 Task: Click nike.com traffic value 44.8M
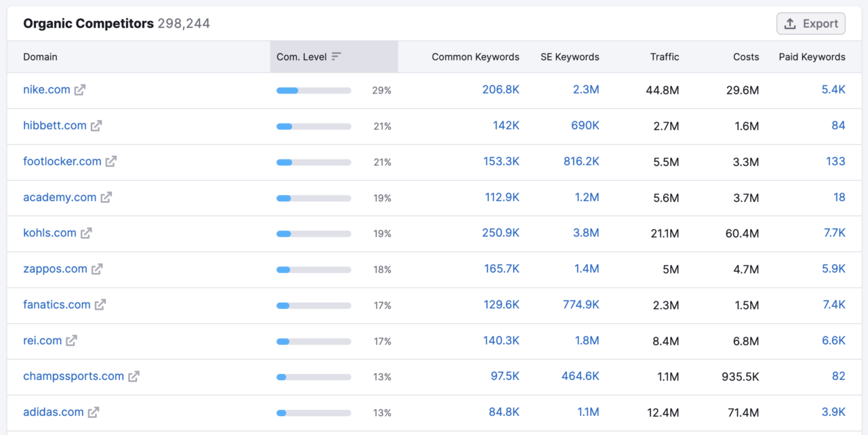coord(663,89)
